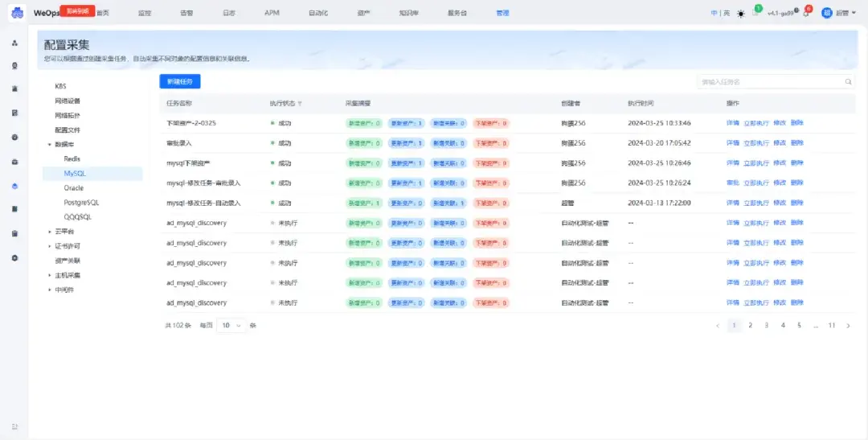Open the 日志 top menu
Screen dimensions: 868x440
[228, 13]
